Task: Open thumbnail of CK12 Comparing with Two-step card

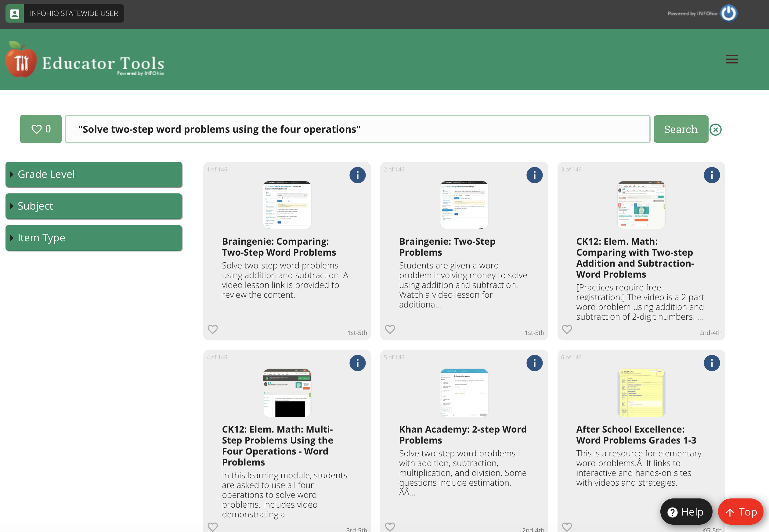Action: click(641, 205)
